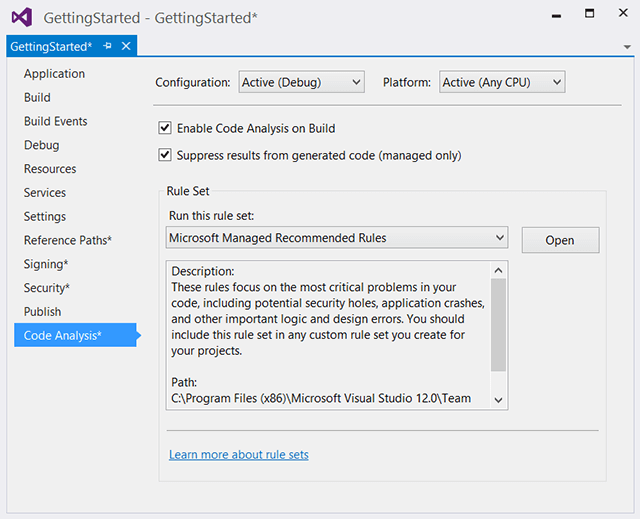
Task: Minimize the GettingStarted window
Action: click(556, 16)
